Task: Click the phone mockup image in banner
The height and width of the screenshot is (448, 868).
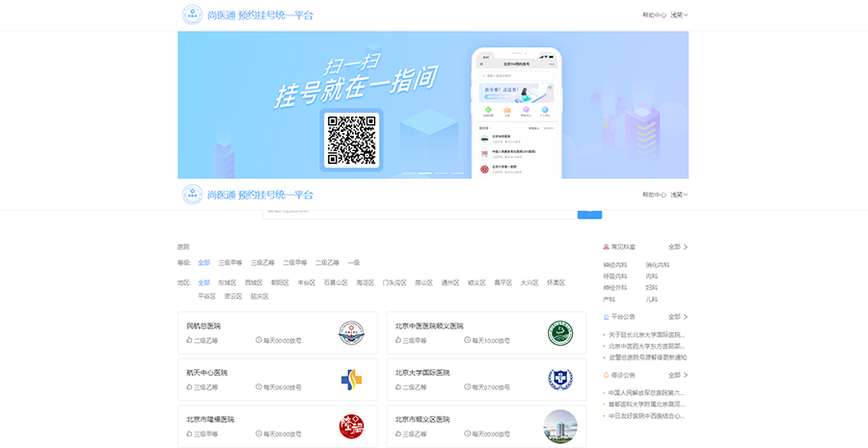Action: point(517,113)
